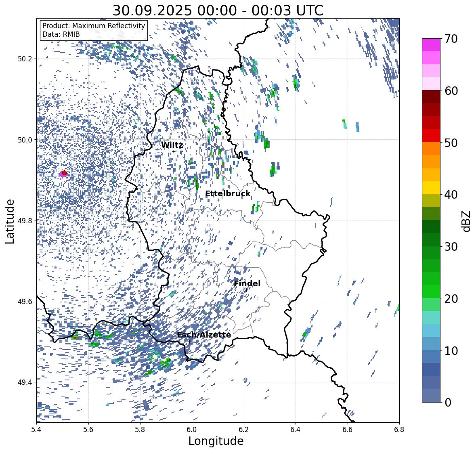
Task: Click the 60 value on the colorbar
Action: point(451,91)
